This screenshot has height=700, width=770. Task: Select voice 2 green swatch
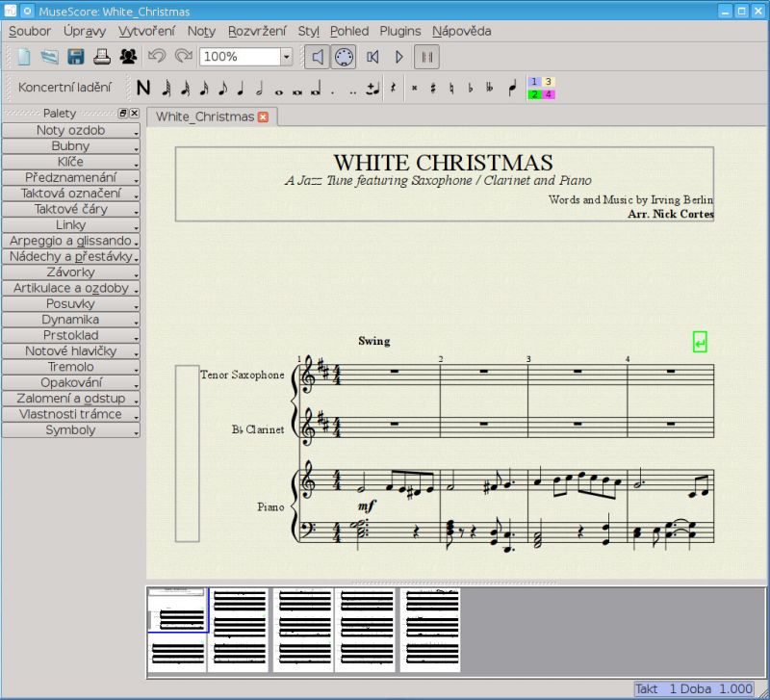tap(534, 94)
